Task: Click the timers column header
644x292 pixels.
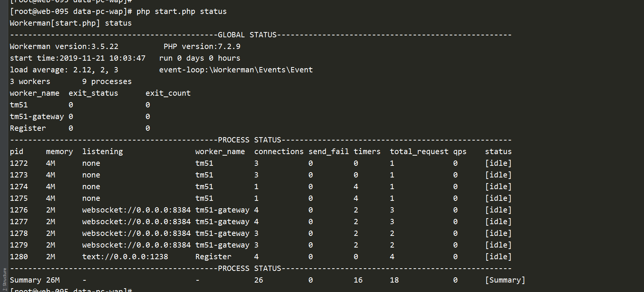Action: click(x=367, y=151)
